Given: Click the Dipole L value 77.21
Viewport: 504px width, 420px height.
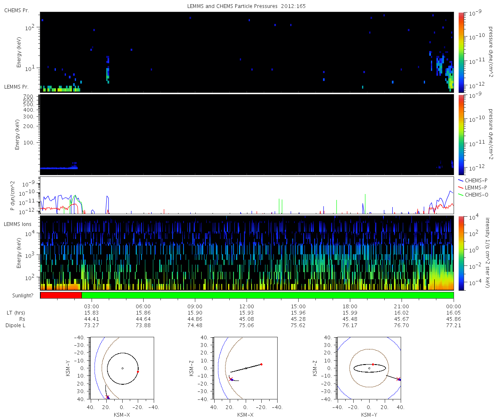Looking at the screenshot, I should pos(454,325).
